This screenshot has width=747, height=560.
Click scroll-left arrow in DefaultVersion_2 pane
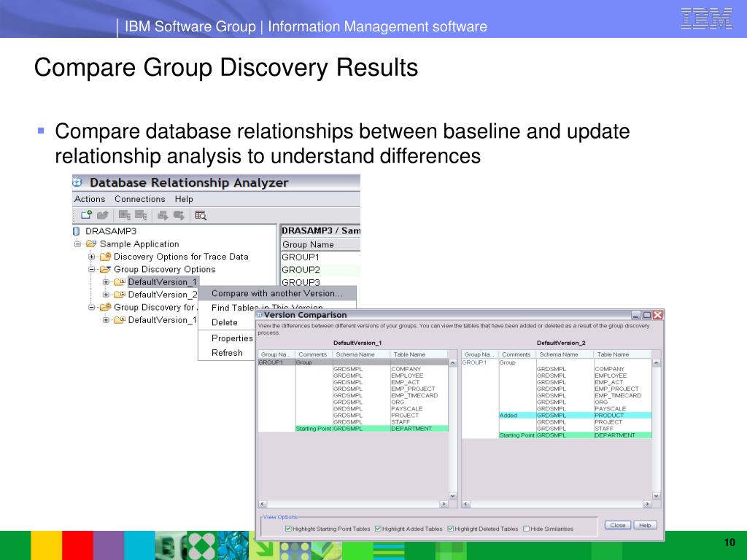click(466, 504)
